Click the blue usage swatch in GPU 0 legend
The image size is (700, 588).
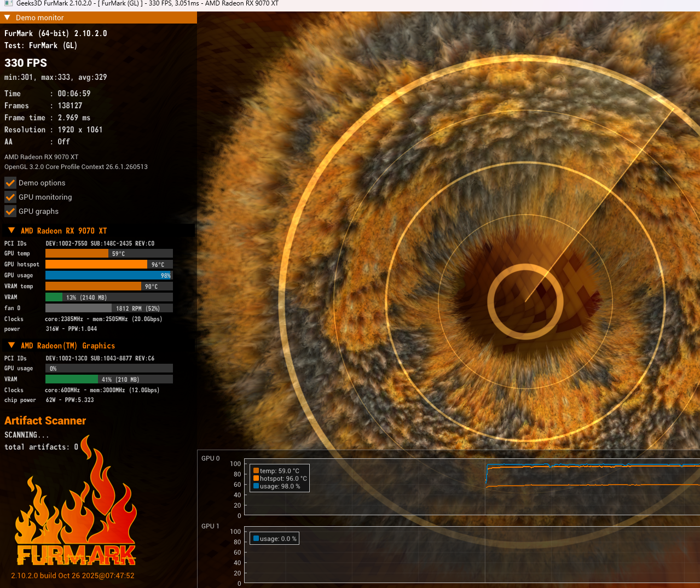tap(256, 486)
